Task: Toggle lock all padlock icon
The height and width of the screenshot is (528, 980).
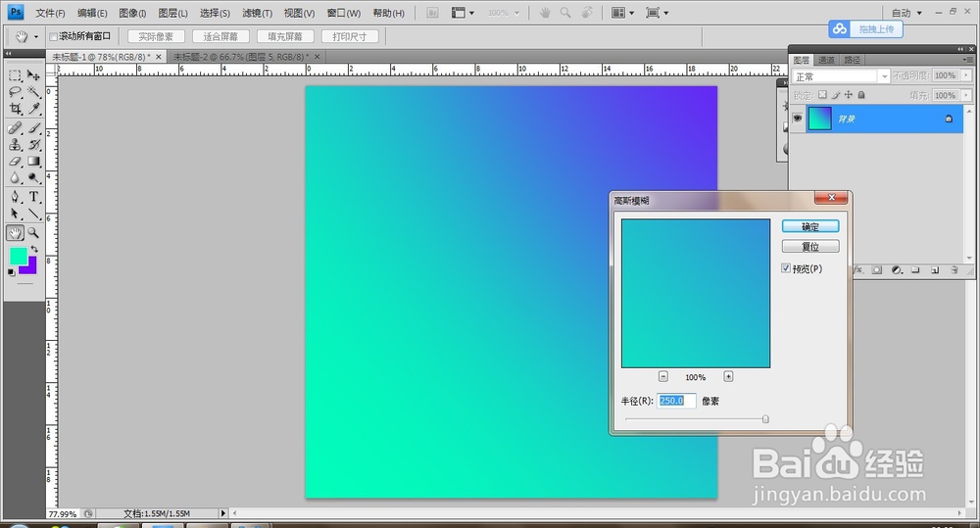Action: tap(861, 95)
